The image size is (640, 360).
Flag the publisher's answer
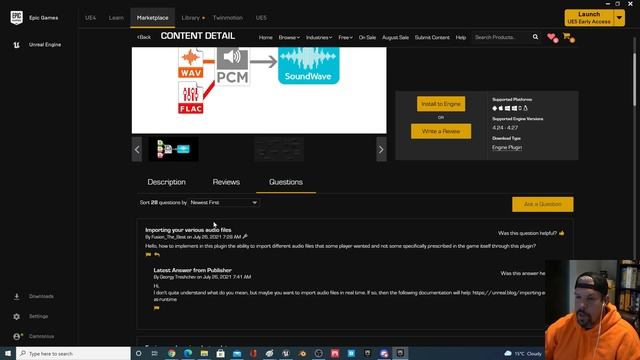pos(156,308)
